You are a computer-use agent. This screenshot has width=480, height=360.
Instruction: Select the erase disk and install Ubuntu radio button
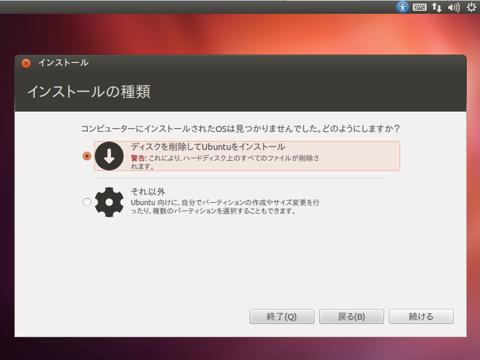click(x=87, y=156)
